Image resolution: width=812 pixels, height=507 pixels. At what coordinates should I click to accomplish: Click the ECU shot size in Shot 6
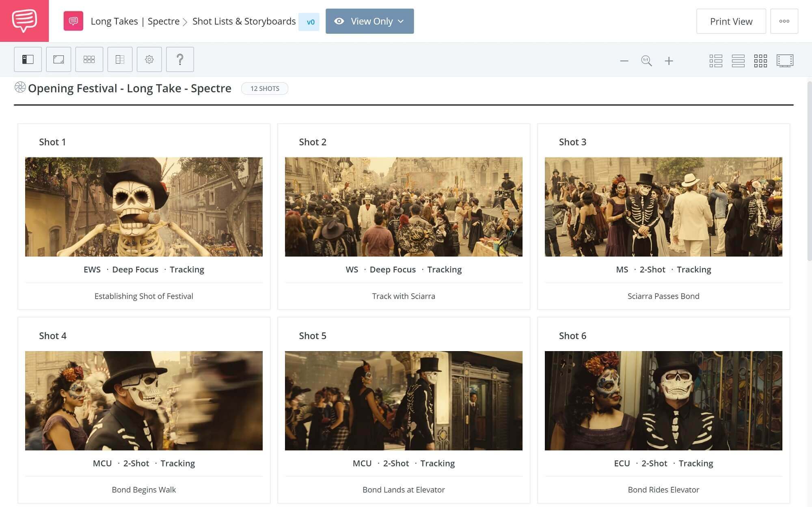622,463
